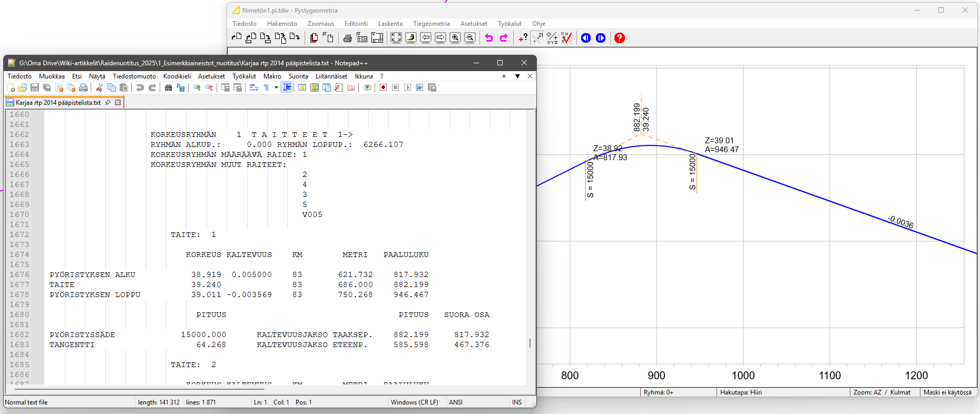This screenshot has height=414, width=980.
Task: Click the blue previous step arrow icon
Action: (x=586, y=38)
